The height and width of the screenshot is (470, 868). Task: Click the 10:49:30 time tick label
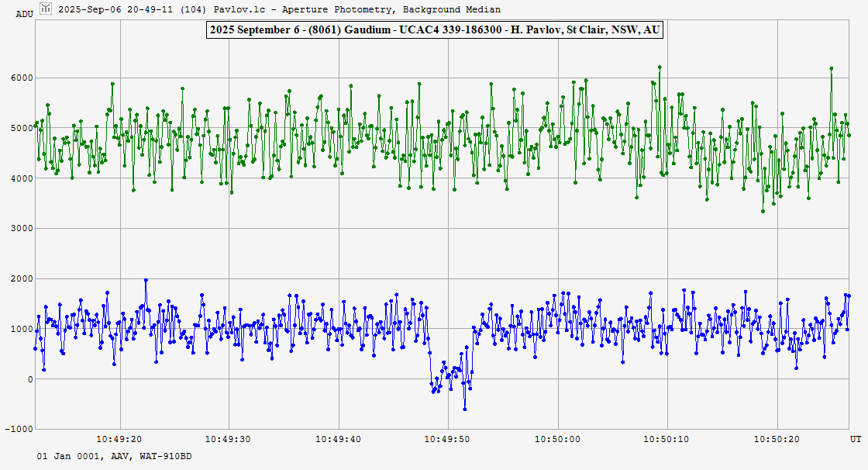pyautogui.click(x=229, y=439)
